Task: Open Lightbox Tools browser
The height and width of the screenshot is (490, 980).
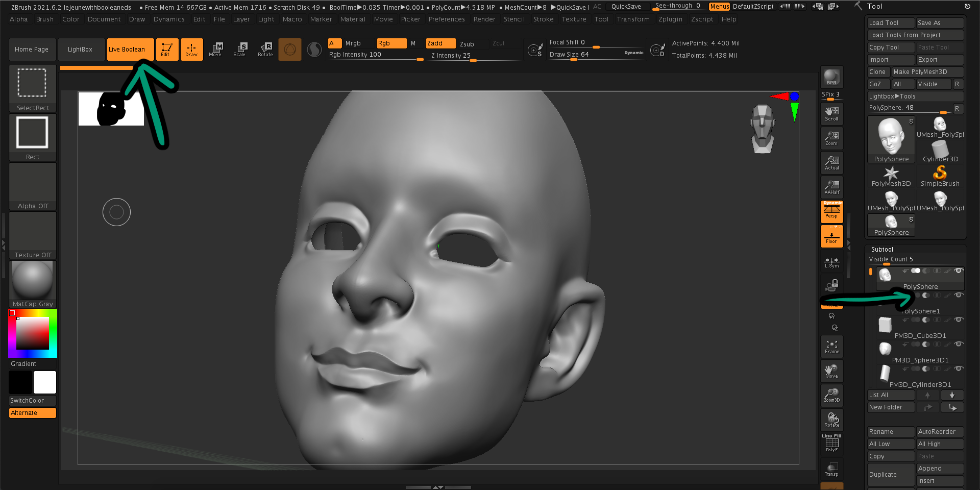Action: (x=915, y=96)
